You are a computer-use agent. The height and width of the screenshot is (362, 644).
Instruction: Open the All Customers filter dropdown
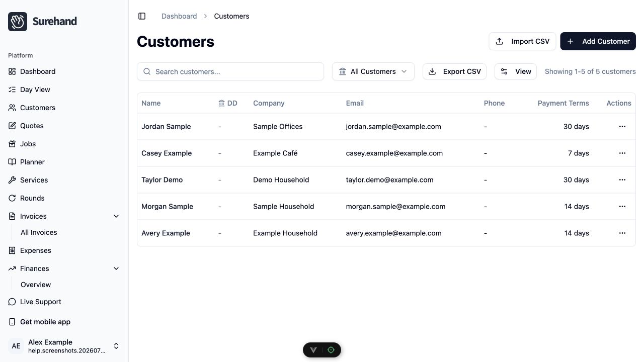pyautogui.click(x=373, y=71)
